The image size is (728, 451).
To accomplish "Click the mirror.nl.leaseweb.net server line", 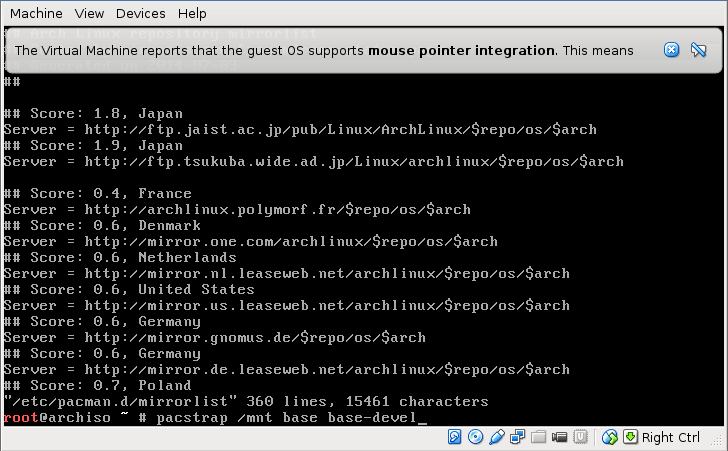I will tap(287, 274).
